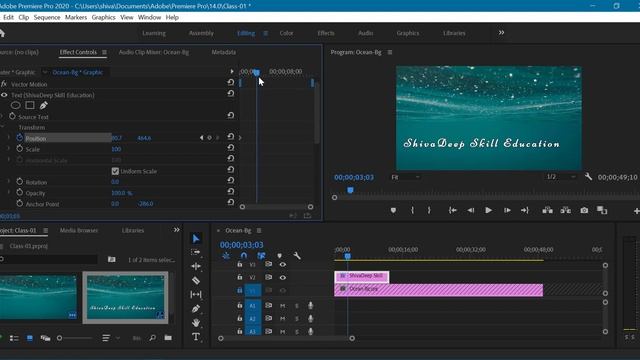The image size is (640, 360).
Task: Switch to Color workspace
Action: pos(286,33)
